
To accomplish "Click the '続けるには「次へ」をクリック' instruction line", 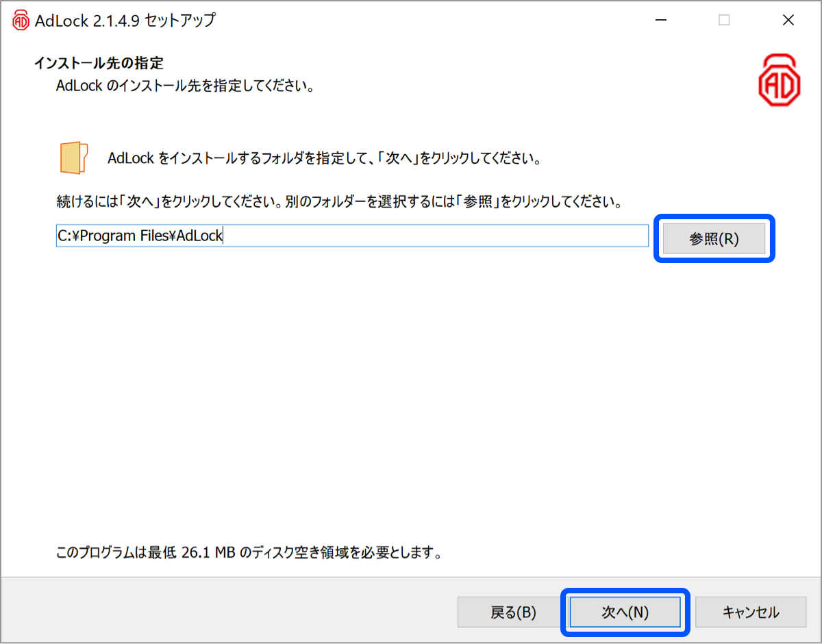I will coord(338,203).
